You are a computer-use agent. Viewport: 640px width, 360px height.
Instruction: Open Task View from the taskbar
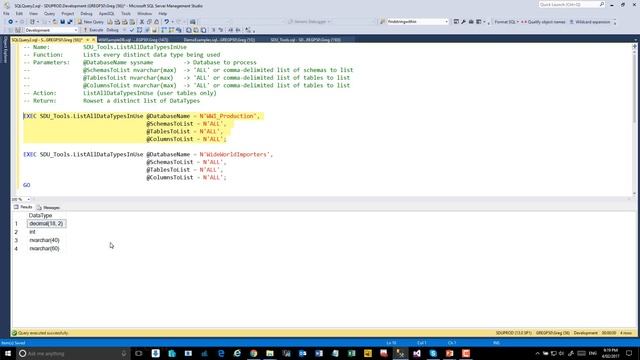(139, 353)
